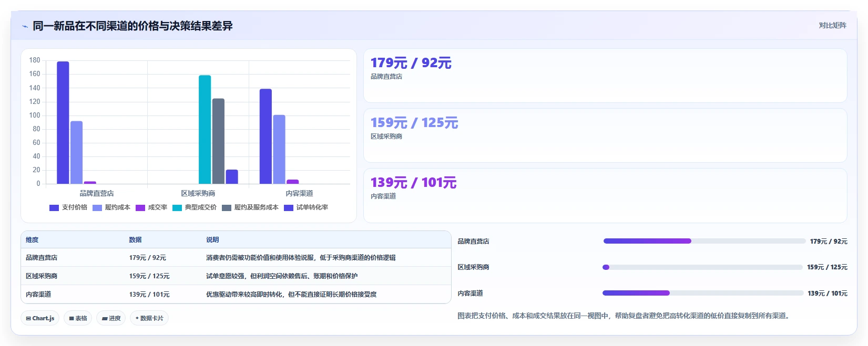Click the 品牌直营店 x-axis label in chart
This screenshot has width=868, height=346.
97,193
